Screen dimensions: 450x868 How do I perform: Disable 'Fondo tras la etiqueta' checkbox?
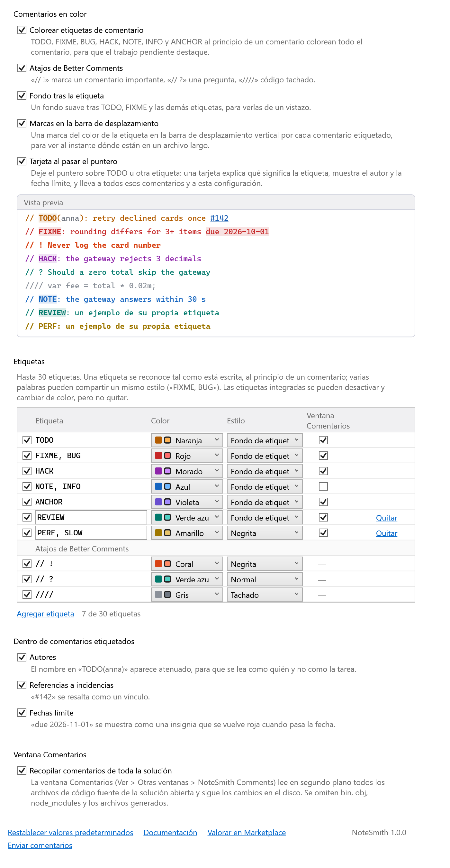coord(22,96)
